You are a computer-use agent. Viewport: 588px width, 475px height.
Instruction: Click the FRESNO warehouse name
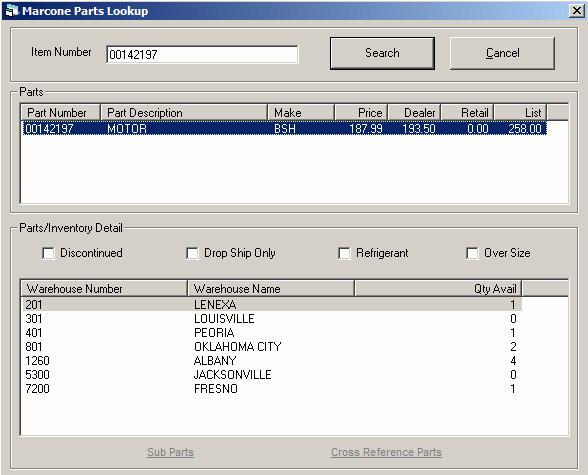[216, 388]
